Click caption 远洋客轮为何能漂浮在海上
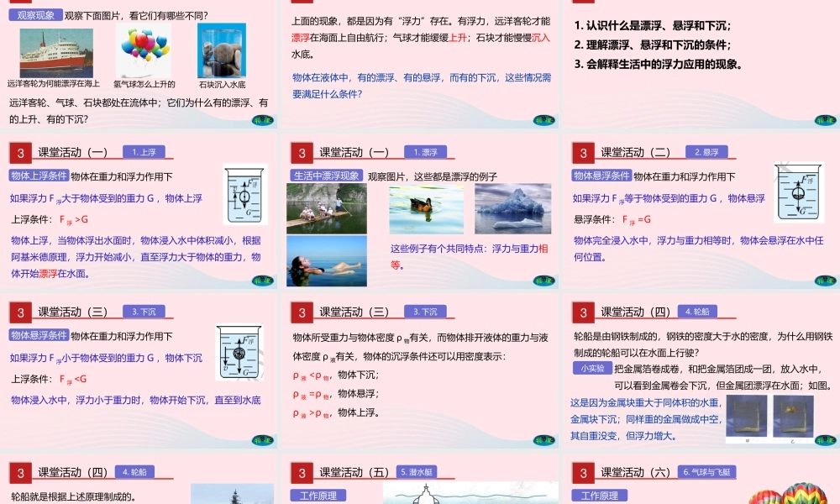The image size is (840, 504). click(x=54, y=83)
